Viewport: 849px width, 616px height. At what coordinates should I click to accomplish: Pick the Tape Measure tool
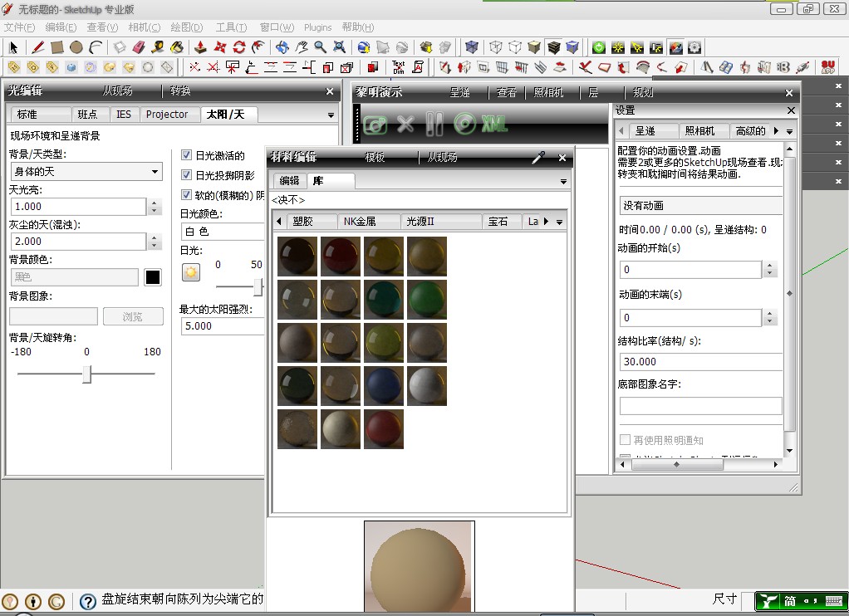point(158,47)
